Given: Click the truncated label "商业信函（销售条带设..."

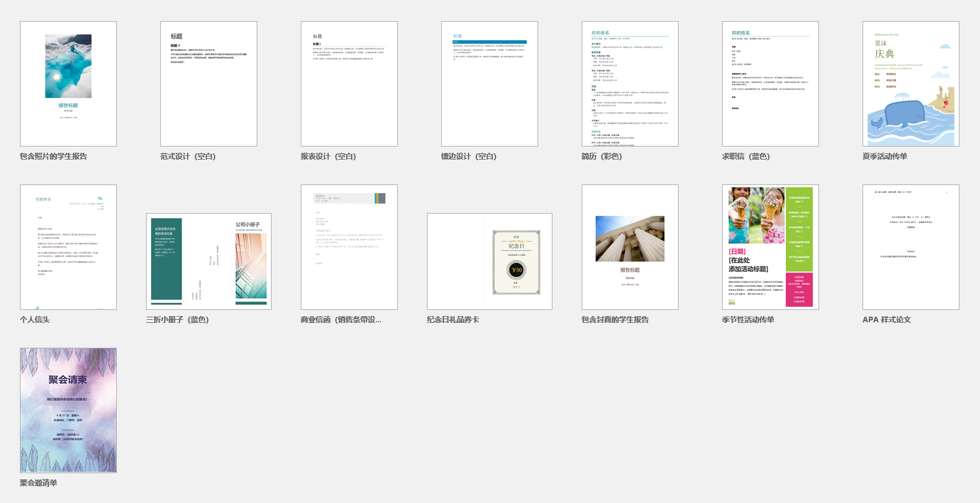Looking at the screenshot, I should tap(341, 320).
